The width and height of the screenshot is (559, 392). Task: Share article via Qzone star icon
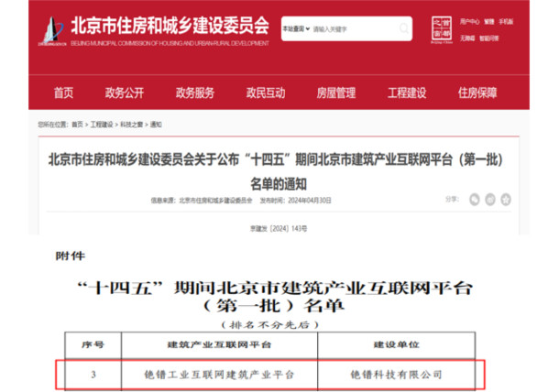pos(506,200)
